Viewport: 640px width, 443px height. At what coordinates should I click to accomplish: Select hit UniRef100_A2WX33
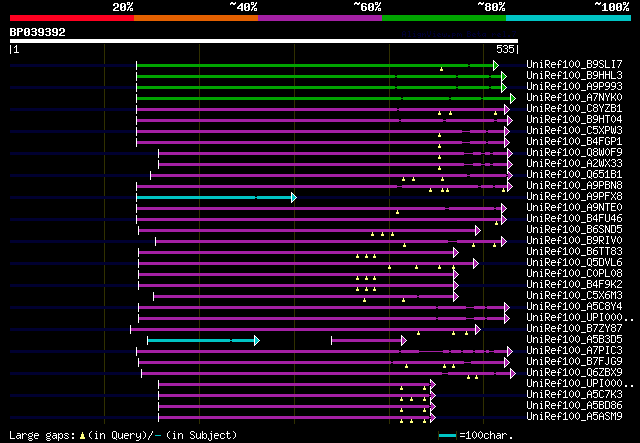coord(574,164)
